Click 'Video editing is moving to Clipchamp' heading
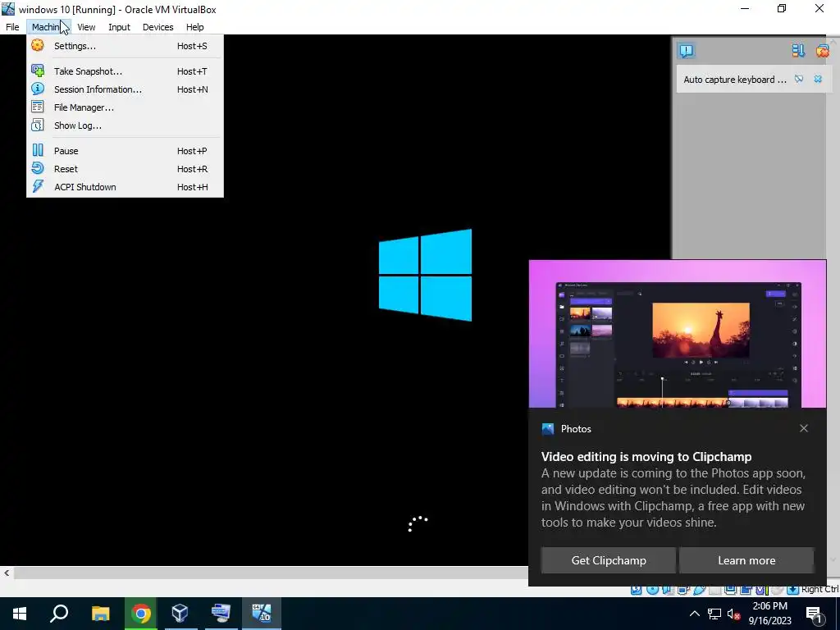 pos(646,456)
